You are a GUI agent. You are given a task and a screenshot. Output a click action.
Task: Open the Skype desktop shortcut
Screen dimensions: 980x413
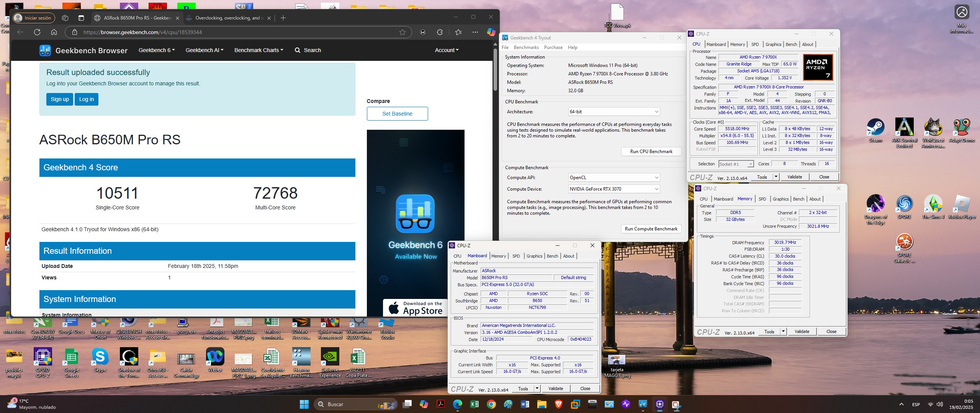tap(100, 360)
